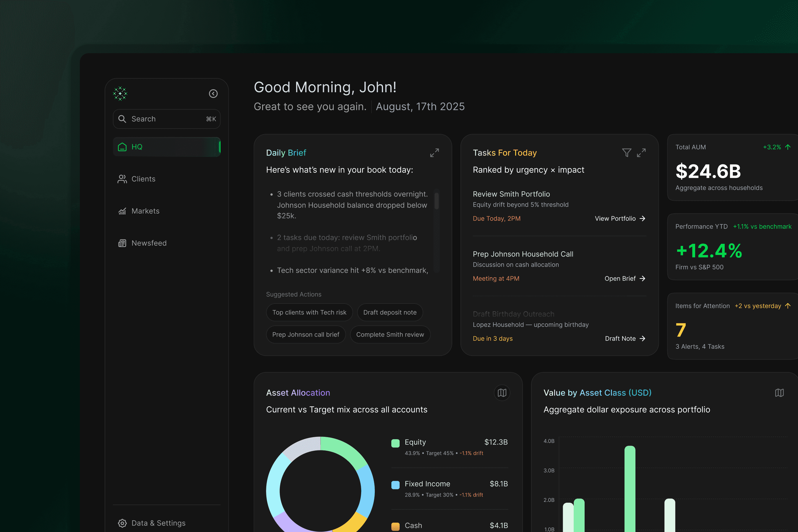This screenshot has height=532, width=798.
Task: Click Draft Note for Lopez birthday outreach
Action: point(625,339)
